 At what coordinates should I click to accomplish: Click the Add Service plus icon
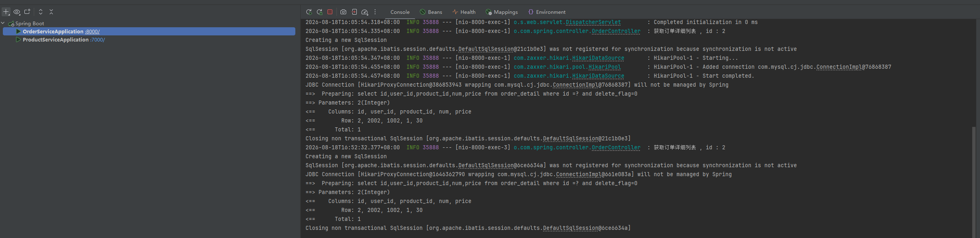click(x=6, y=12)
